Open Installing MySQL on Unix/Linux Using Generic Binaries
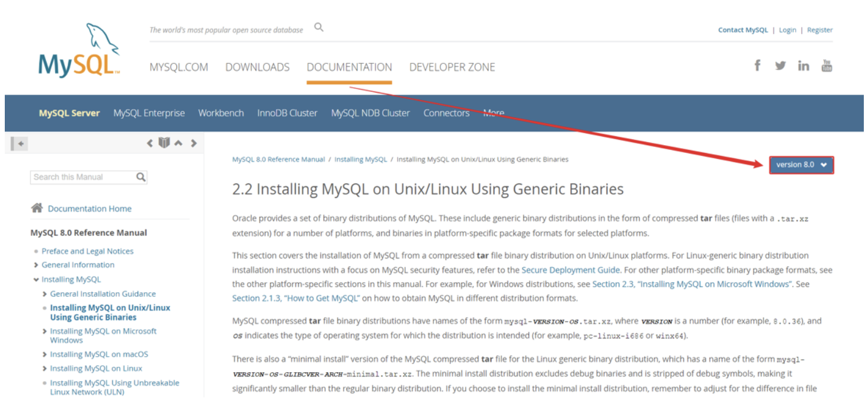Viewport: 868px width, 414px height. (110, 312)
